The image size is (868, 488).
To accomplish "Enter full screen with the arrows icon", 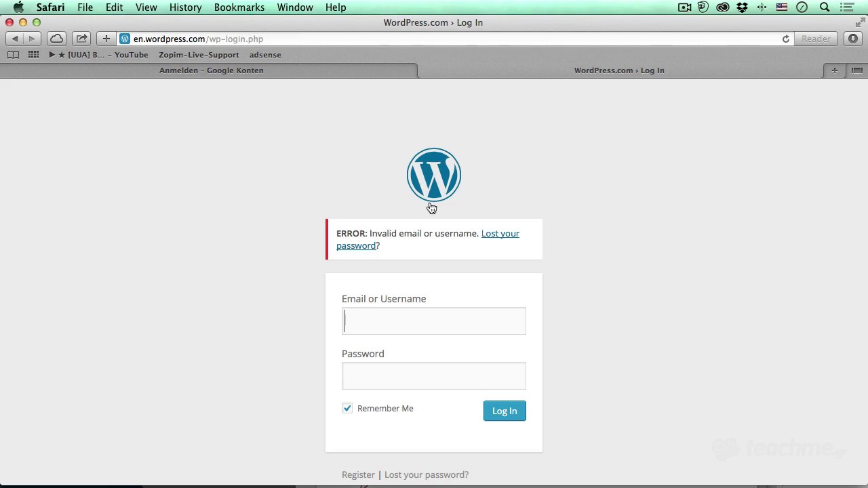I will (860, 22).
